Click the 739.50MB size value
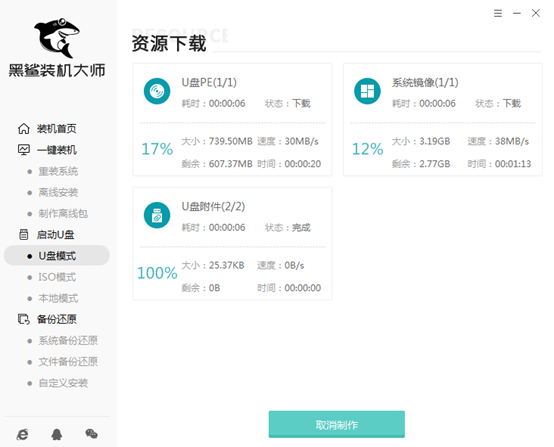Image resolution: width=554 pixels, height=447 pixels. pos(231,141)
